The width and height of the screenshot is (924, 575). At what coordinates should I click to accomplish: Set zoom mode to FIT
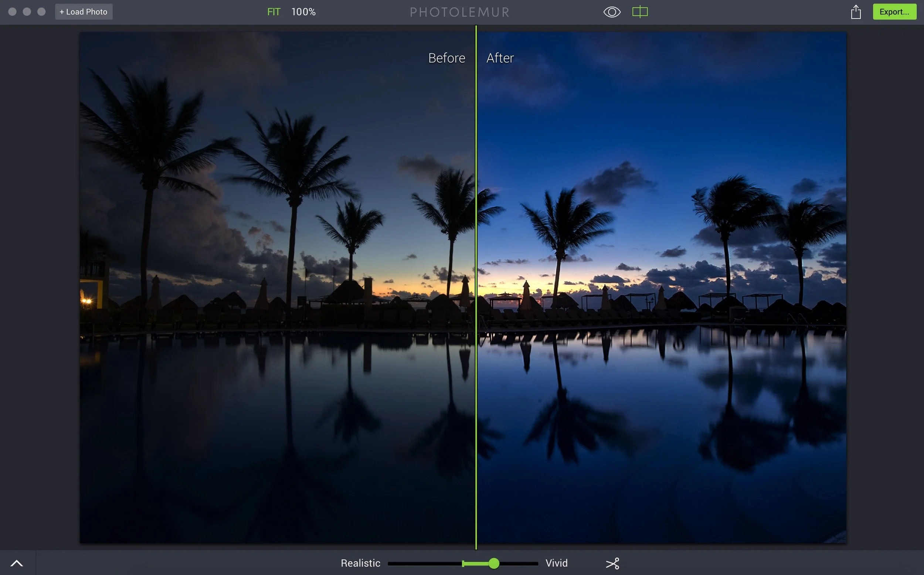pyautogui.click(x=274, y=12)
